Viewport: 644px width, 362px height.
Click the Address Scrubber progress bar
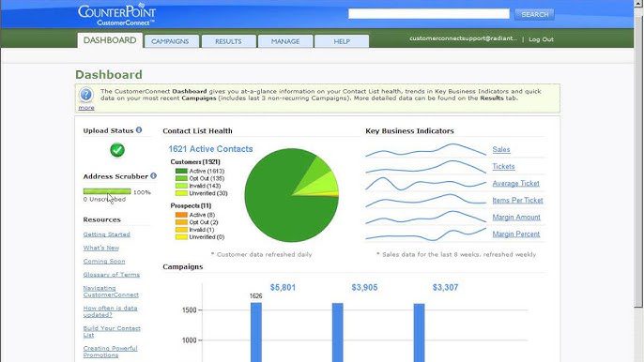click(x=107, y=191)
